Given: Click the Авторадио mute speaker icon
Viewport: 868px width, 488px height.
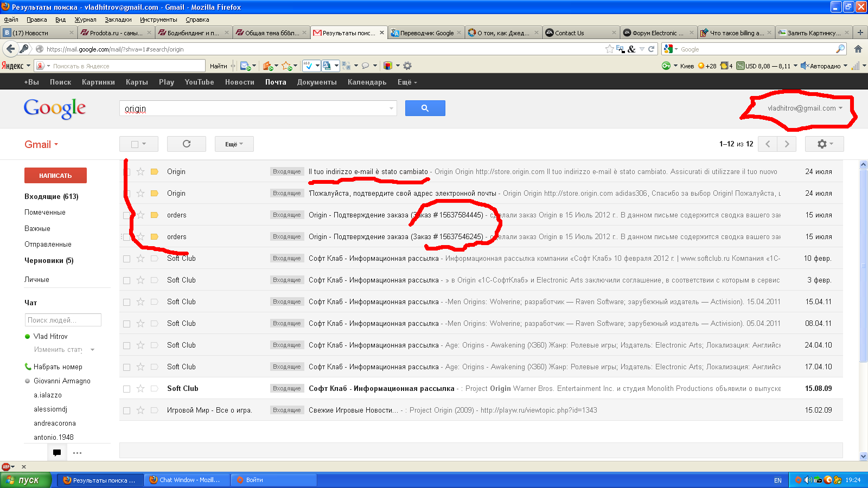Looking at the screenshot, I should pyautogui.click(x=805, y=66).
